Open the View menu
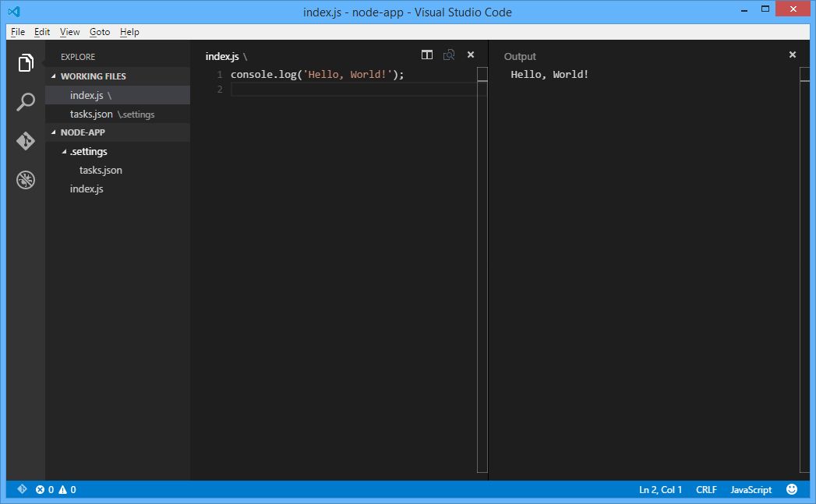816x504 pixels. pyautogui.click(x=69, y=32)
